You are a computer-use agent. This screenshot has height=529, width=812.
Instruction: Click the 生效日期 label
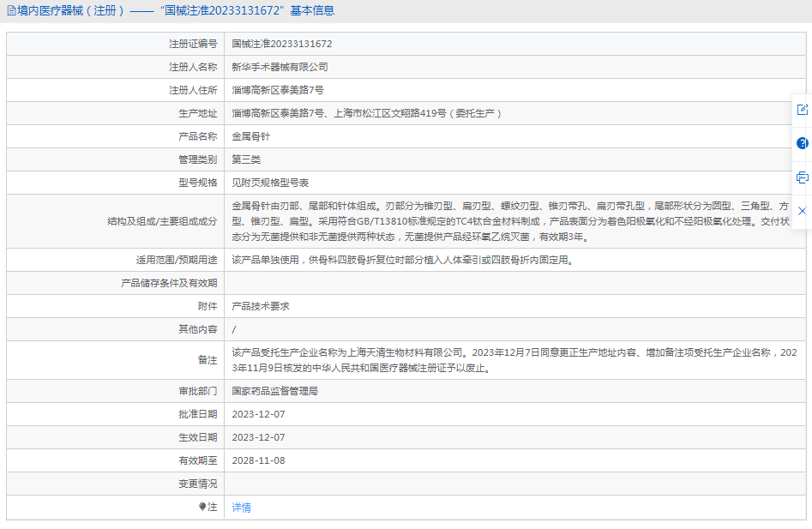pos(198,437)
